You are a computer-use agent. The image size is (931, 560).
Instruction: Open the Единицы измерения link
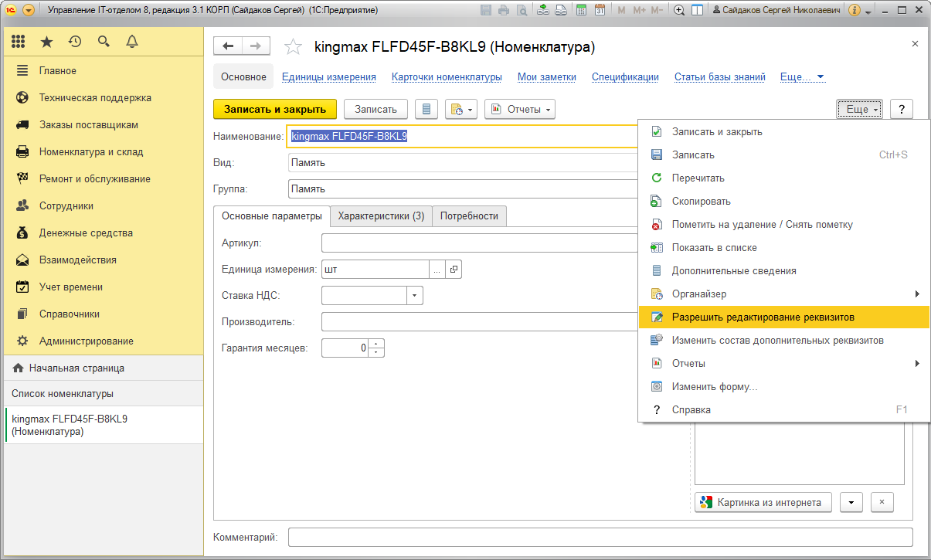[329, 77]
